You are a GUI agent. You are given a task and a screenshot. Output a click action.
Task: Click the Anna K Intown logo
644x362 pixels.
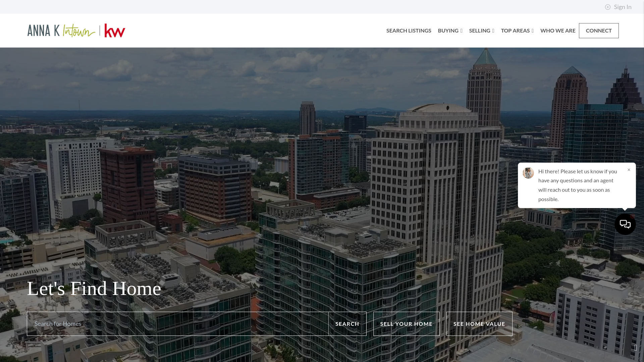coord(61,31)
